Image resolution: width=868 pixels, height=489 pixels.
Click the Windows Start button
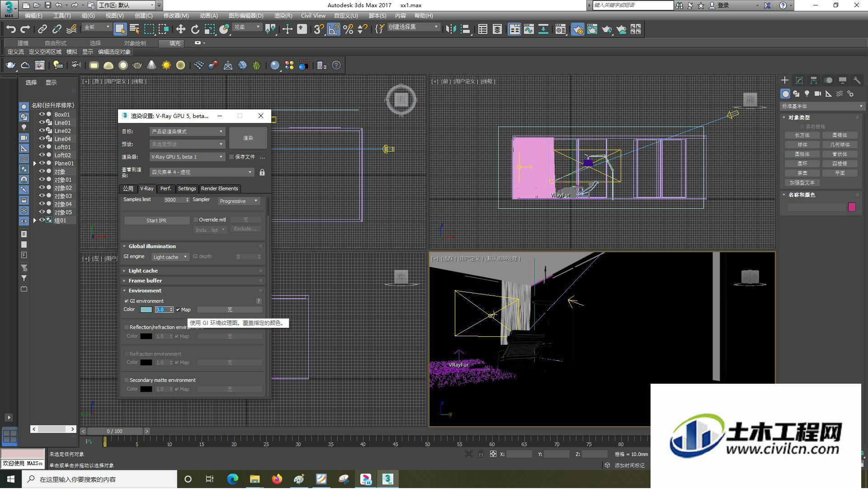pos(10,479)
